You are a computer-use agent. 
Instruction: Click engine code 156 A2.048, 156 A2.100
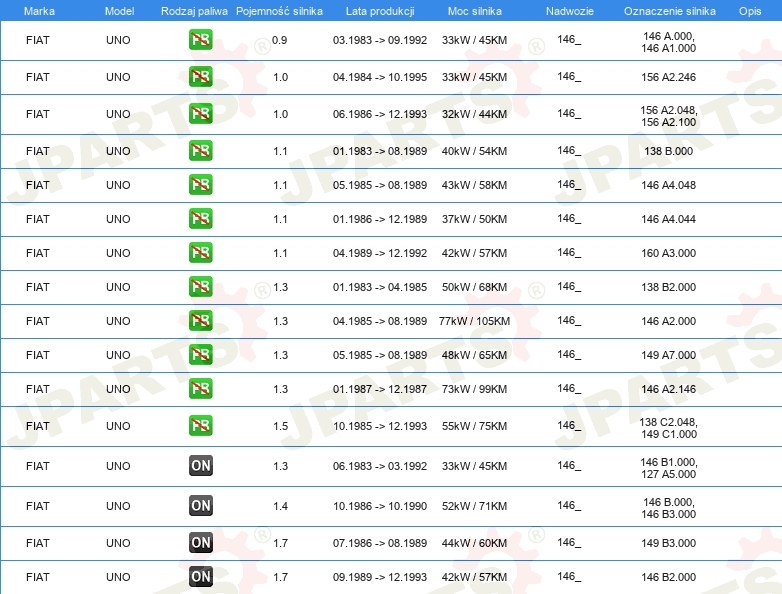(668, 116)
